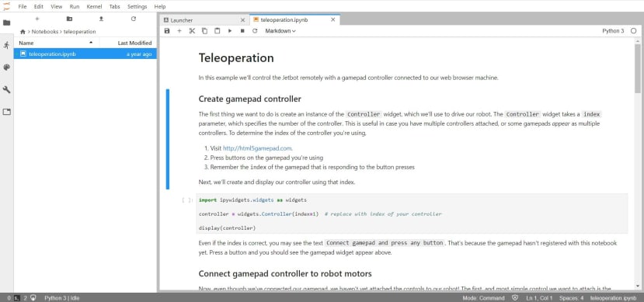Switch to the teleoperation.ipynb tab
Viewport: 644px width, 302px height.
[x=295, y=19]
